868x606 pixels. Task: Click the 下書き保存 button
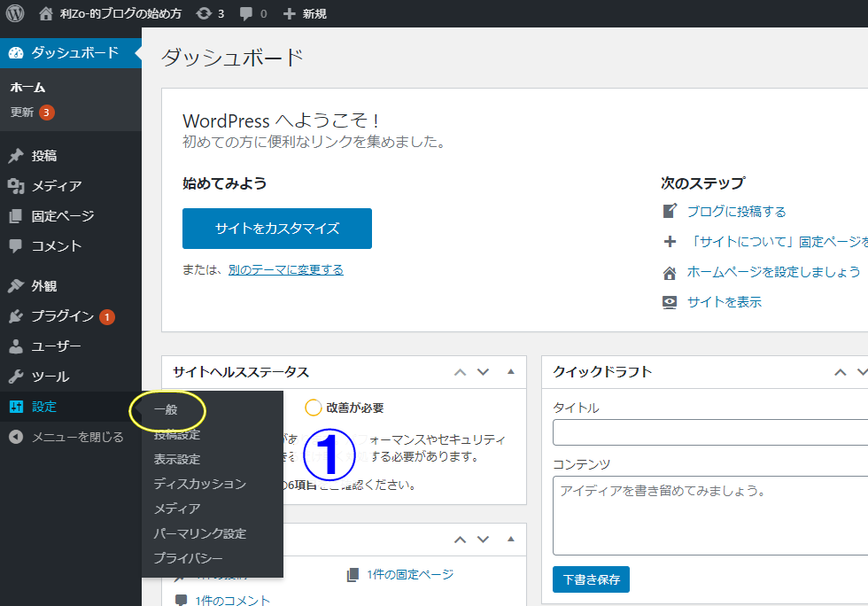591,580
